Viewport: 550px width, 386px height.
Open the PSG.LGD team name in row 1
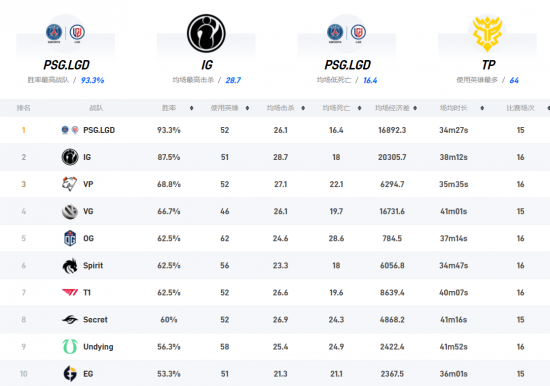99,130
